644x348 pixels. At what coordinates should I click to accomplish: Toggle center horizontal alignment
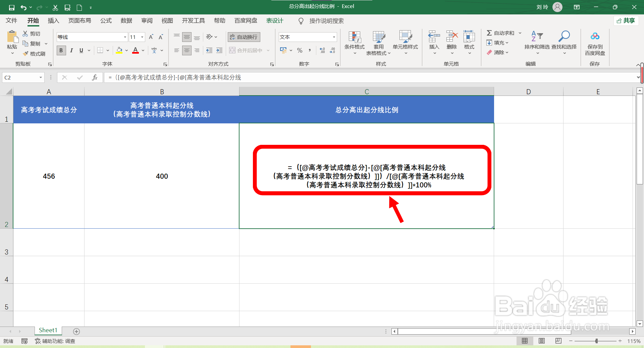pos(187,50)
